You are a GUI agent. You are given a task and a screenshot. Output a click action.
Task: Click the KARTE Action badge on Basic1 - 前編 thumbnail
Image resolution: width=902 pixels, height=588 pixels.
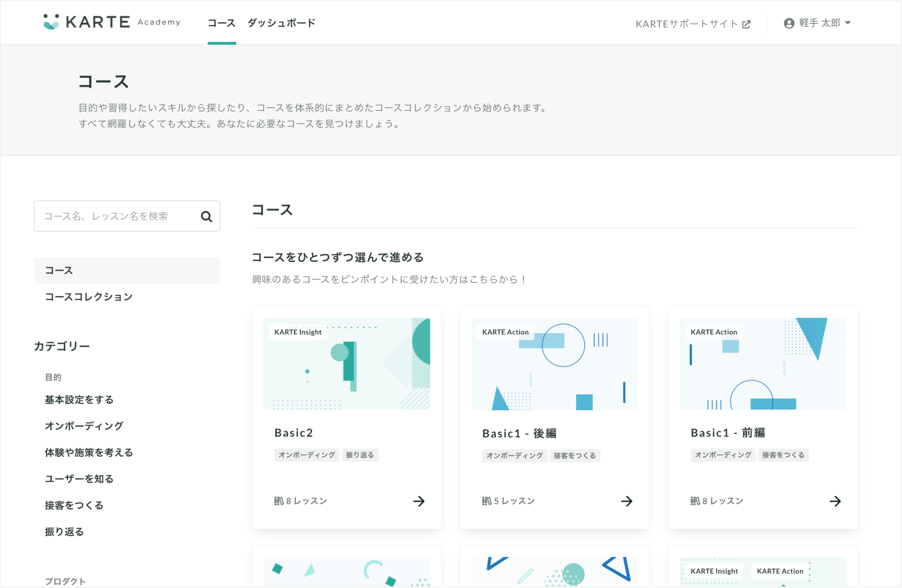click(x=714, y=332)
